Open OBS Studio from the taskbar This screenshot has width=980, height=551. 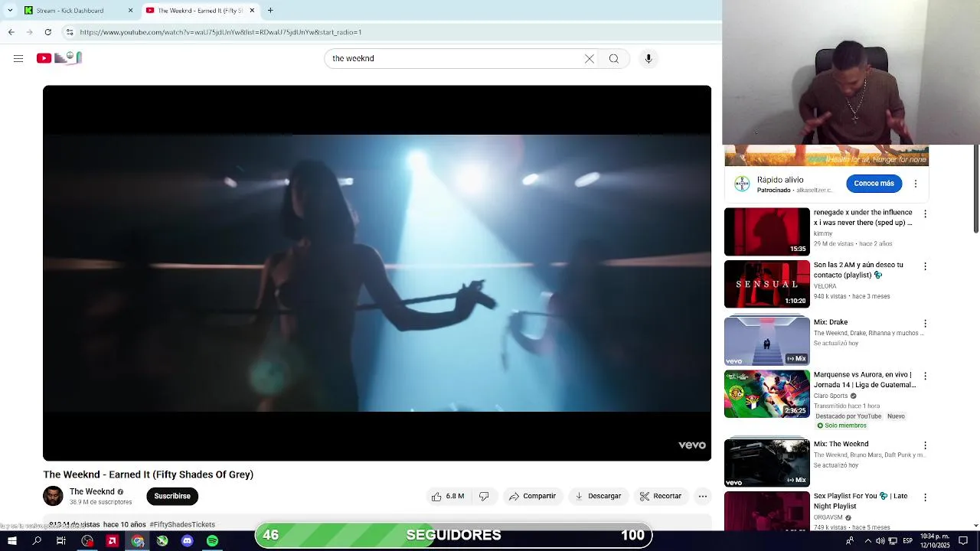87,541
